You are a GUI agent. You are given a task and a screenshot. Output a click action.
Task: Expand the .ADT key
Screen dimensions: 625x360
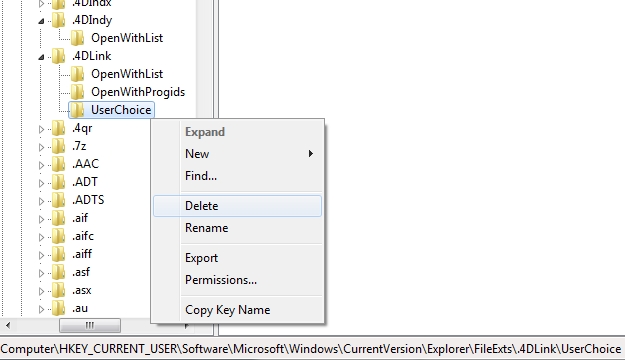coord(41,183)
